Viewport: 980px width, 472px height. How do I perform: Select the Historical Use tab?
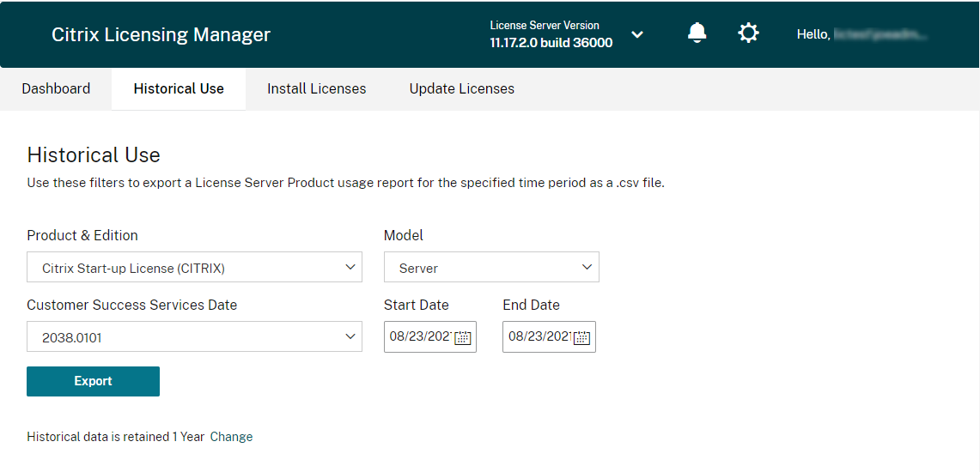click(x=179, y=88)
